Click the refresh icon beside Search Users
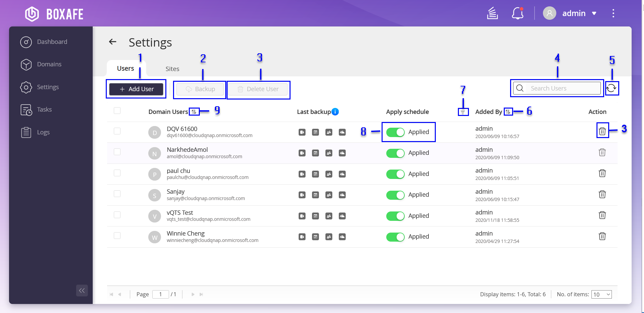 (611, 88)
